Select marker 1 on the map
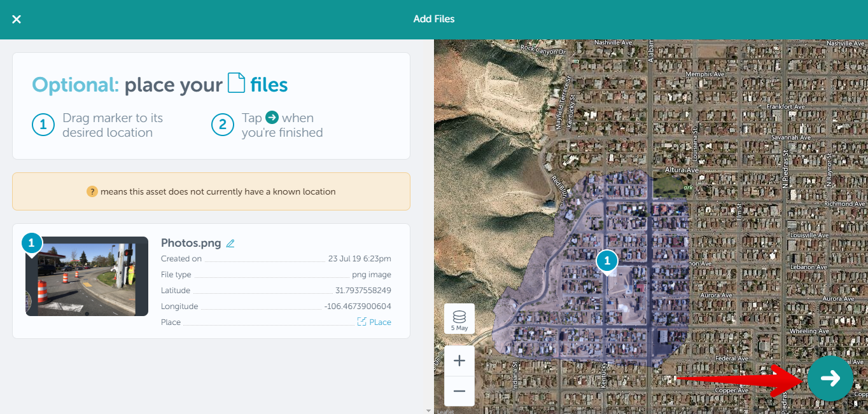868x414 pixels. click(x=607, y=261)
